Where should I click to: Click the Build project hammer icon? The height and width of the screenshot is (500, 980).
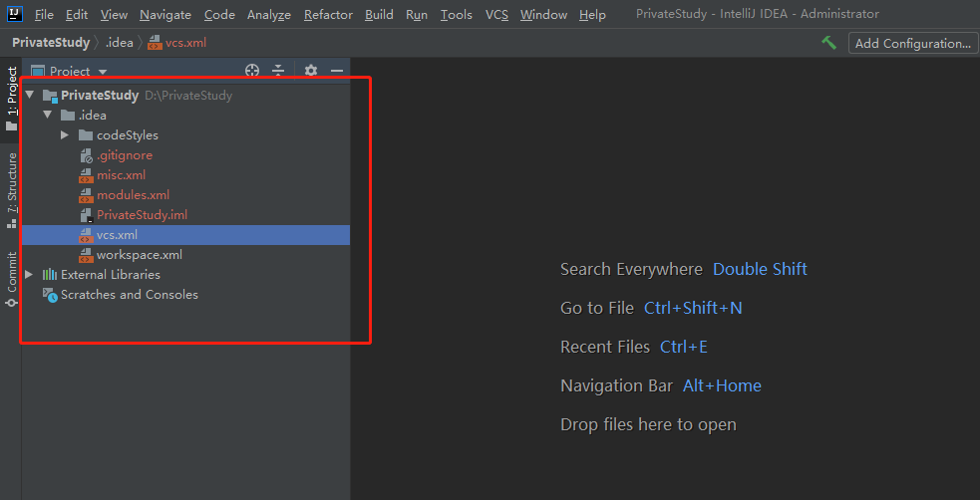[828, 43]
